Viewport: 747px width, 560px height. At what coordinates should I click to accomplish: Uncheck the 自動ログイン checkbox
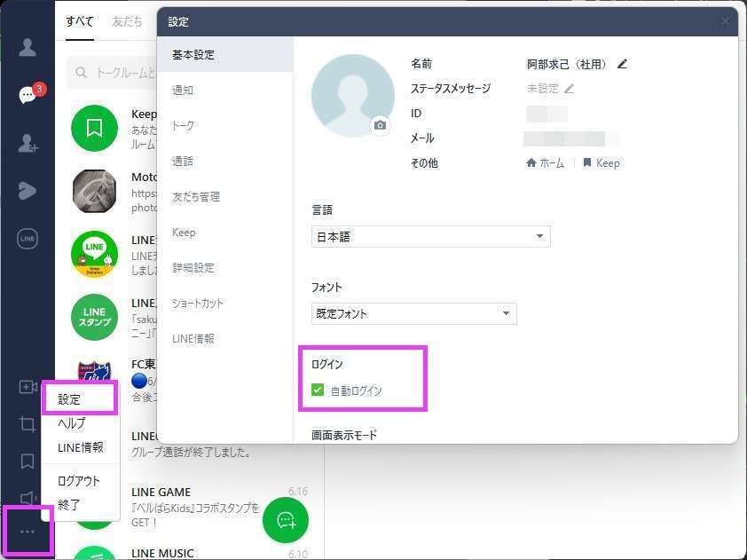click(318, 390)
